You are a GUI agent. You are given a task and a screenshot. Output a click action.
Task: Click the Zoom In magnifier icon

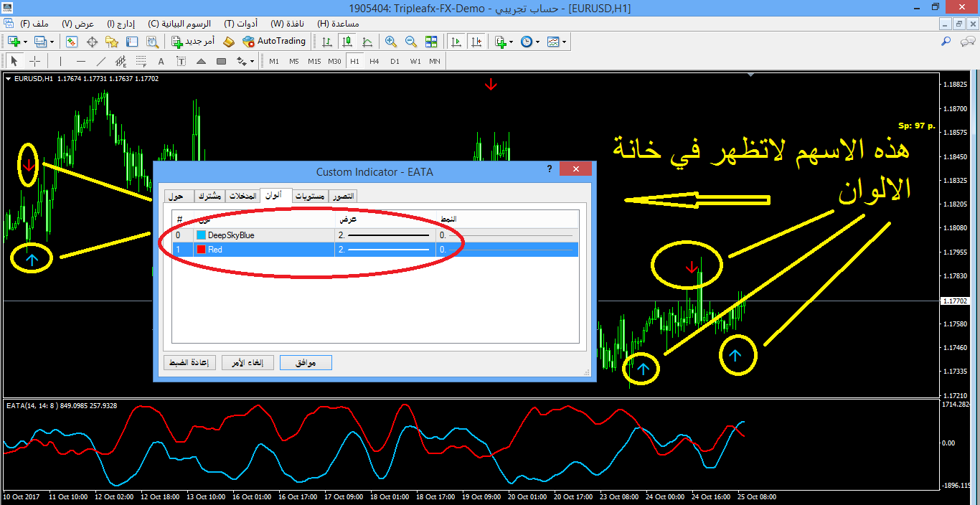coord(390,42)
